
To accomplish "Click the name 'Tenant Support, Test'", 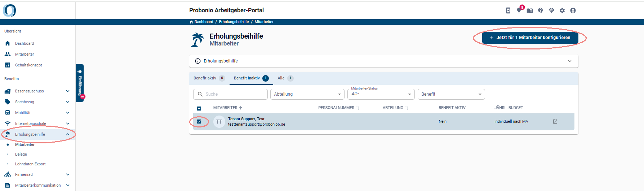I will (246, 119).
